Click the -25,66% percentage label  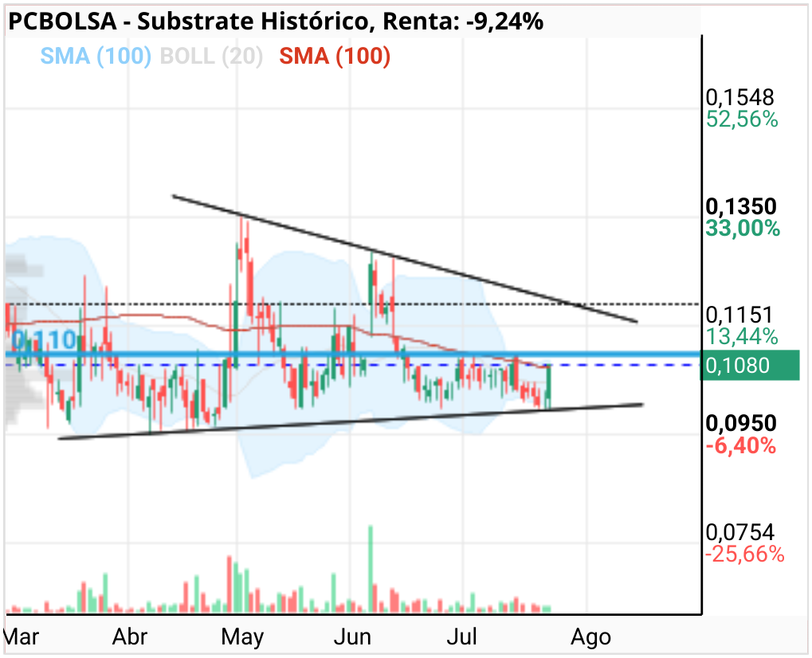point(745,554)
